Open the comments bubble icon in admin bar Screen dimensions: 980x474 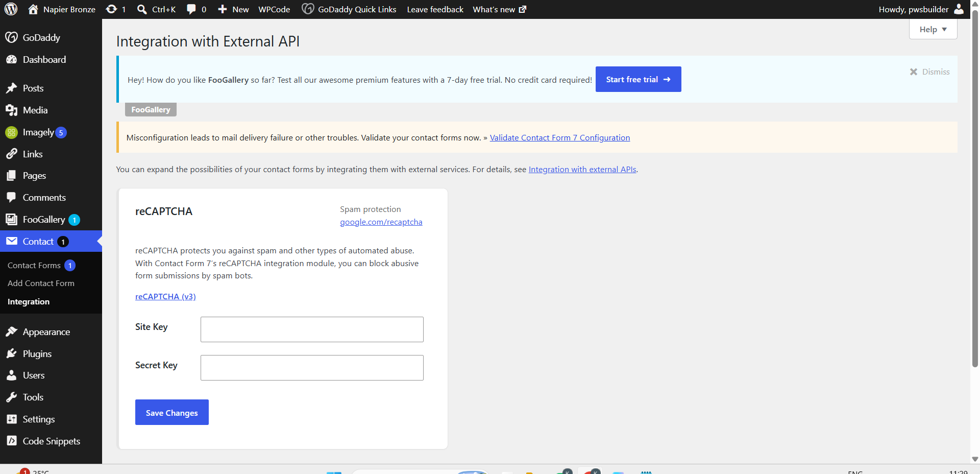click(x=191, y=9)
